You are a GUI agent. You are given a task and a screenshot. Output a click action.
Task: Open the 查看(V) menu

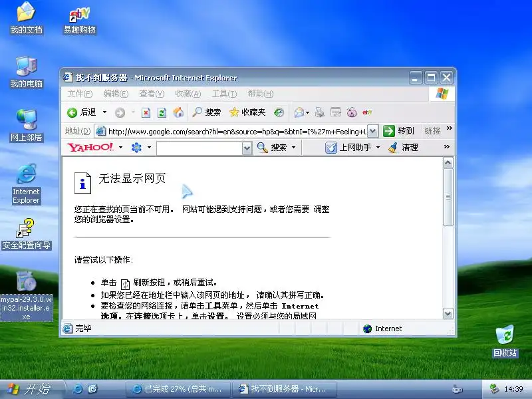(152, 94)
